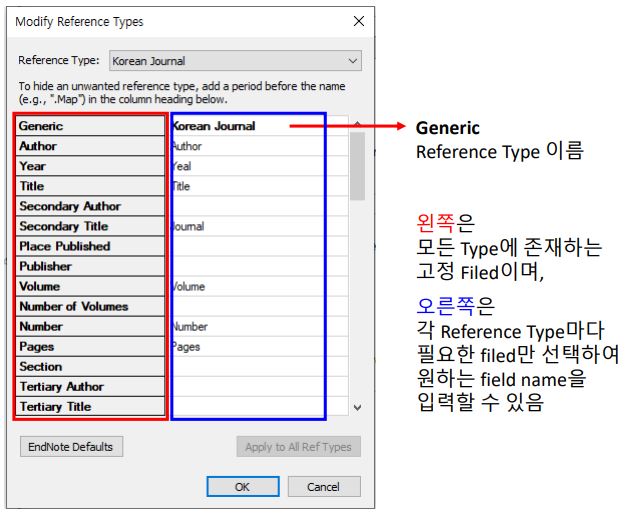Click the Cancel button

click(x=324, y=487)
